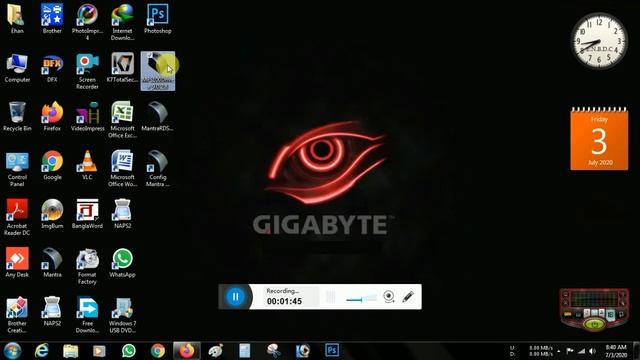Select the K7TotalSecurity desktop shortcut
This screenshot has height=360, width=640.
(x=122, y=68)
